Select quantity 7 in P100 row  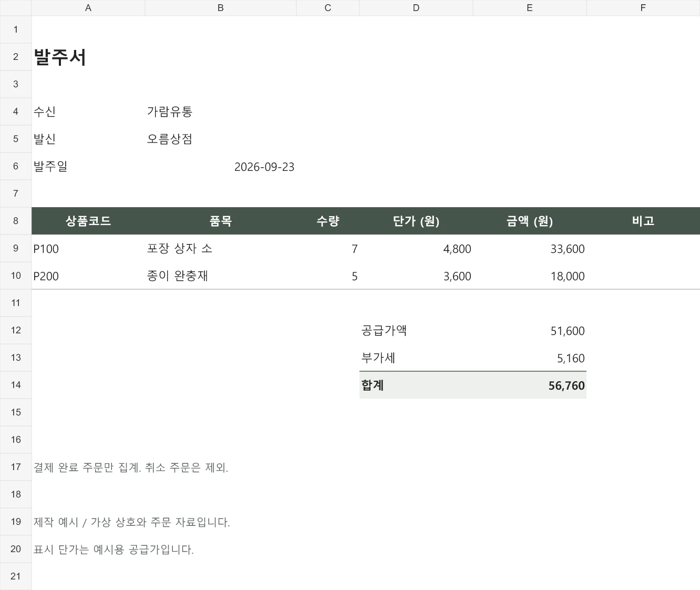pyautogui.click(x=328, y=248)
